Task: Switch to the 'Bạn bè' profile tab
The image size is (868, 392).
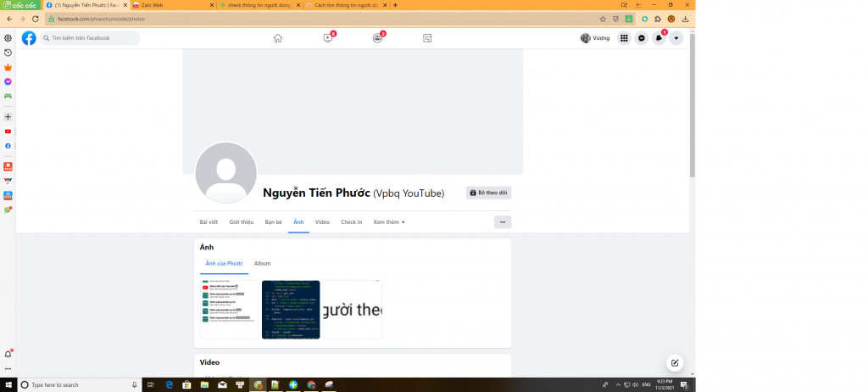Action: (273, 222)
